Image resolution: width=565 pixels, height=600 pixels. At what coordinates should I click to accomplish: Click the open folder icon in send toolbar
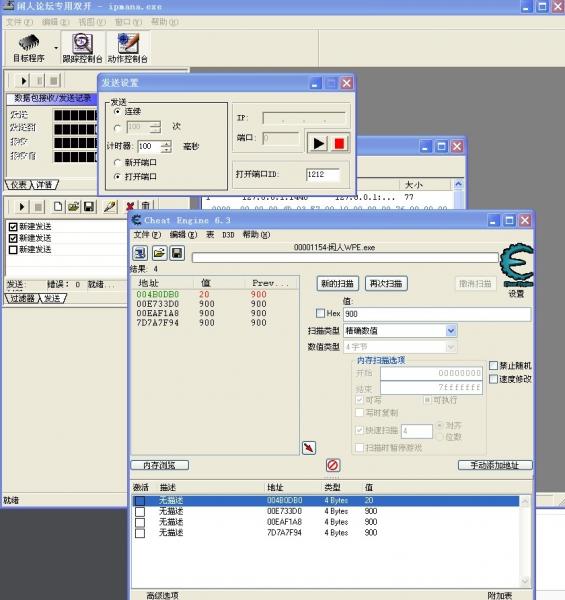click(x=73, y=207)
